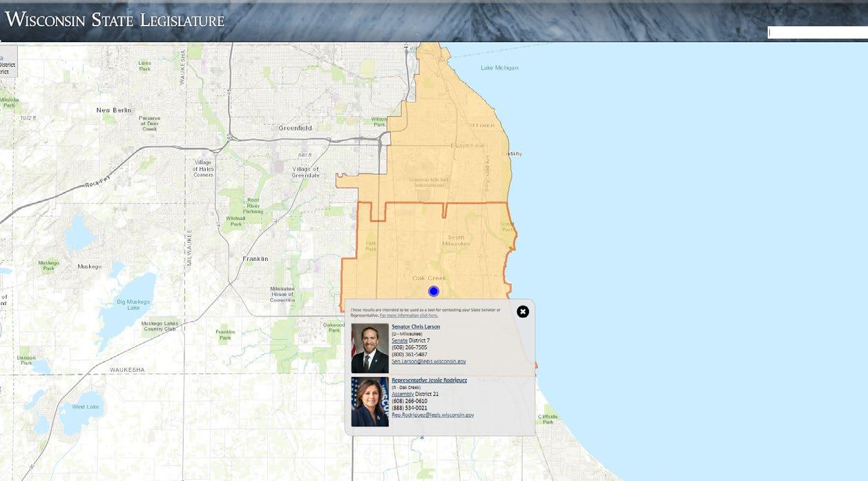Click toll-free number (888) 534-0021
868x481 pixels.
click(409, 408)
